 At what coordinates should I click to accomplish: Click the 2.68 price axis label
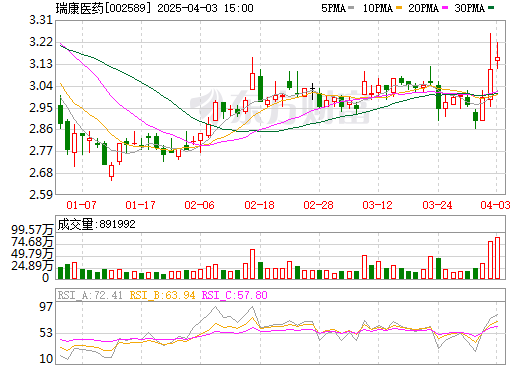coord(41,173)
